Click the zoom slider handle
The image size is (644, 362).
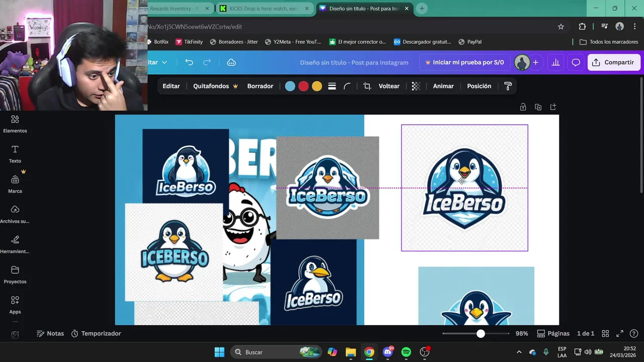pos(480,333)
